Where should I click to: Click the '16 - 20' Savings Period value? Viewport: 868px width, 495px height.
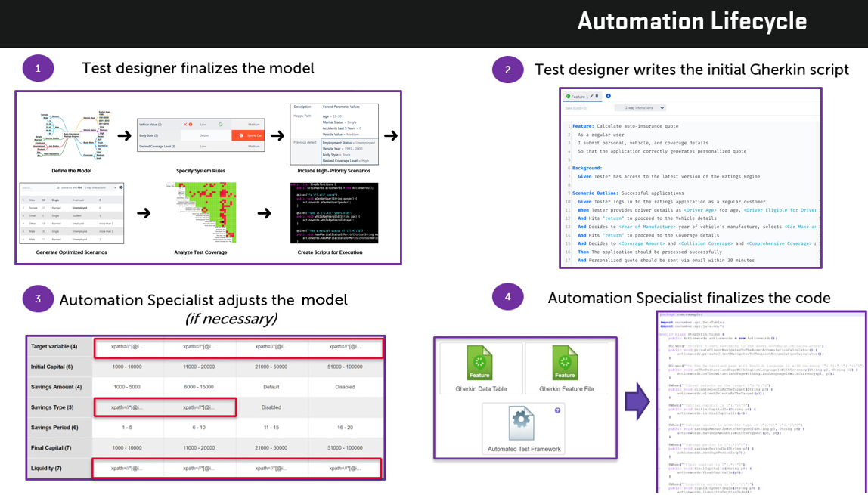click(345, 428)
